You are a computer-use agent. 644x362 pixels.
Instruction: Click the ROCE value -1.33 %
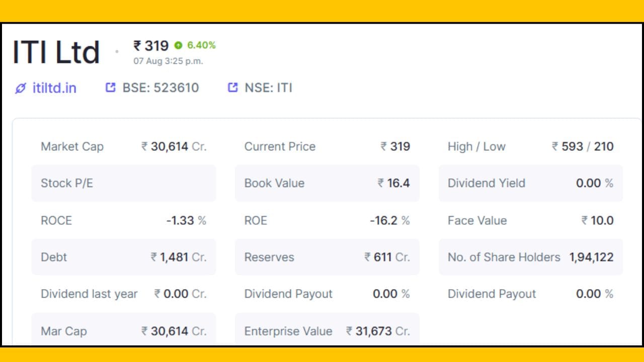click(186, 220)
